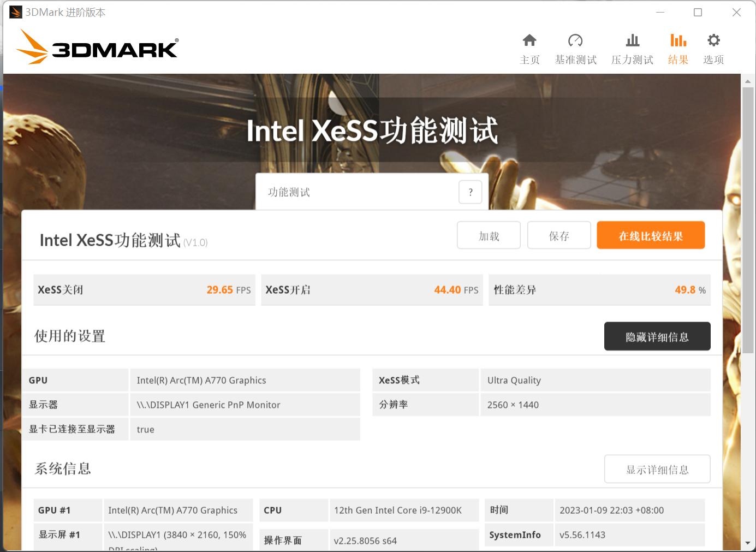The image size is (756, 552).
Task: Click the scrollbar down arrow
Action: click(x=748, y=543)
